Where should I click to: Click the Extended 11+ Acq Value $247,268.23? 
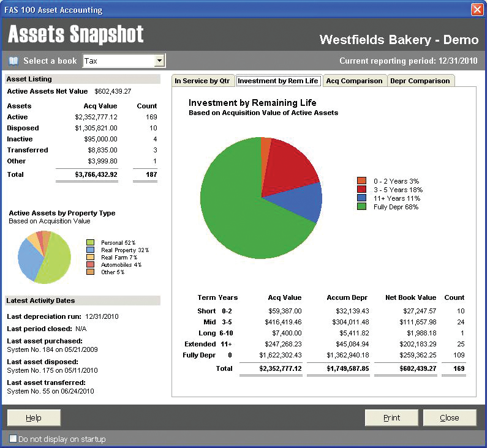coord(283,344)
